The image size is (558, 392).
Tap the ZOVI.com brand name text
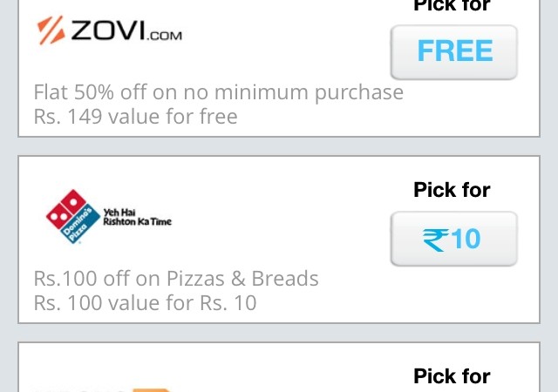click(126, 30)
